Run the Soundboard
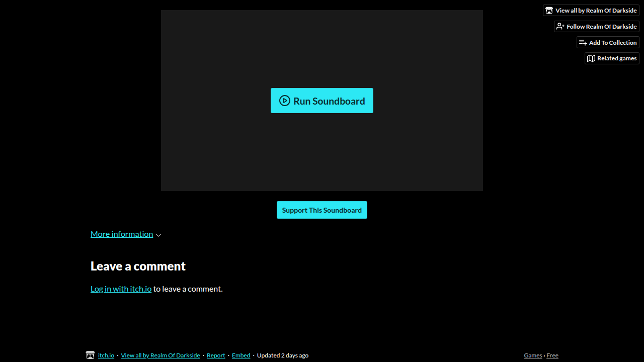 pyautogui.click(x=322, y=101)
